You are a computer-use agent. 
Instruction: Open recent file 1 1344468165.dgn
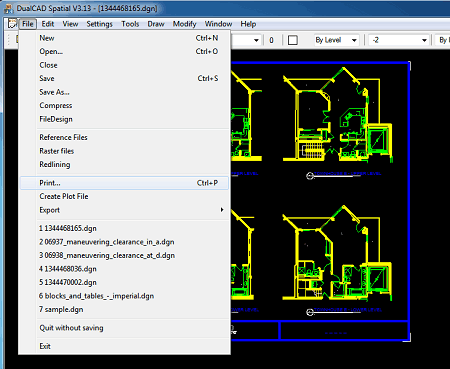124,228
